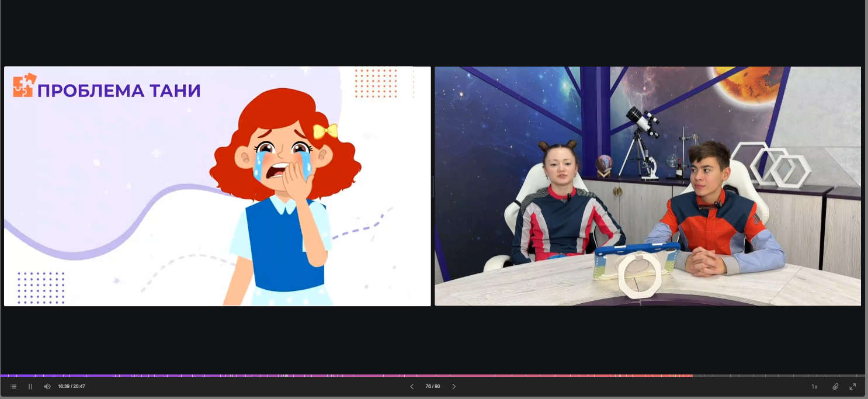Open the attachments paperclip icon

coord(835,387)
